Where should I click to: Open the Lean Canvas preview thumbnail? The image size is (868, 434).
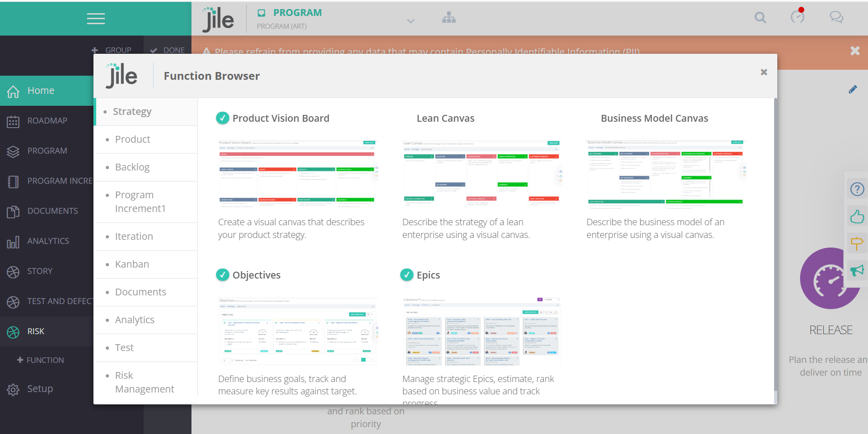click(481, 174)
